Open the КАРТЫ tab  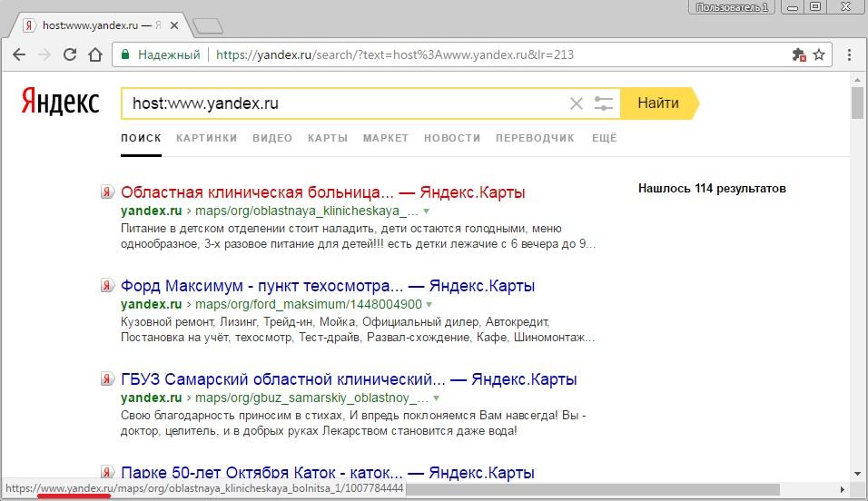(328, 138)
